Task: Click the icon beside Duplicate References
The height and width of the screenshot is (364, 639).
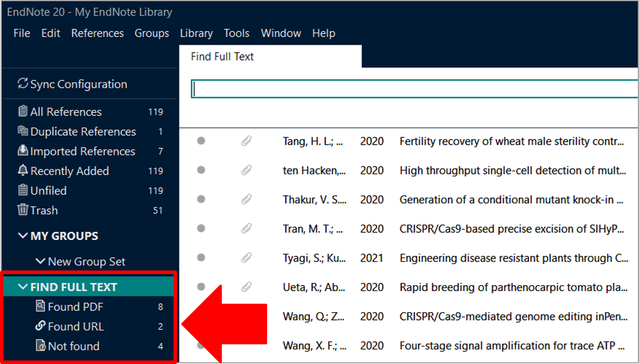Action: click(23, 131)
